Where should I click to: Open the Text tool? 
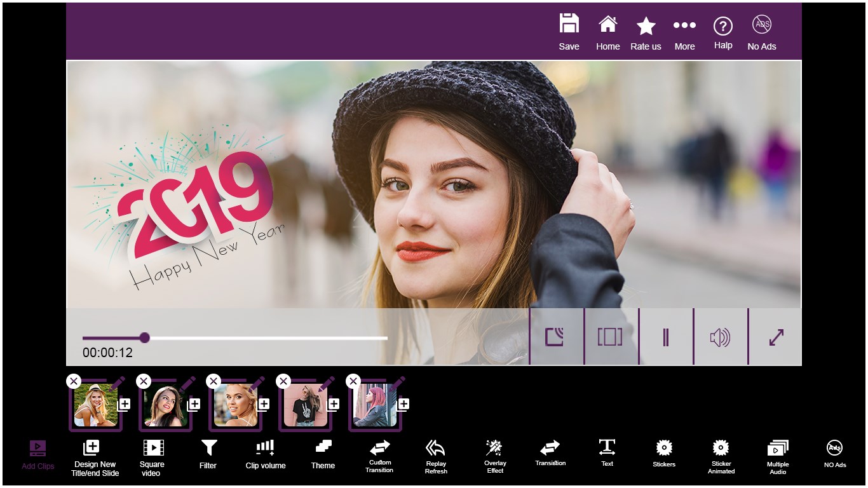pyautogui.click(x=607, y=447)
